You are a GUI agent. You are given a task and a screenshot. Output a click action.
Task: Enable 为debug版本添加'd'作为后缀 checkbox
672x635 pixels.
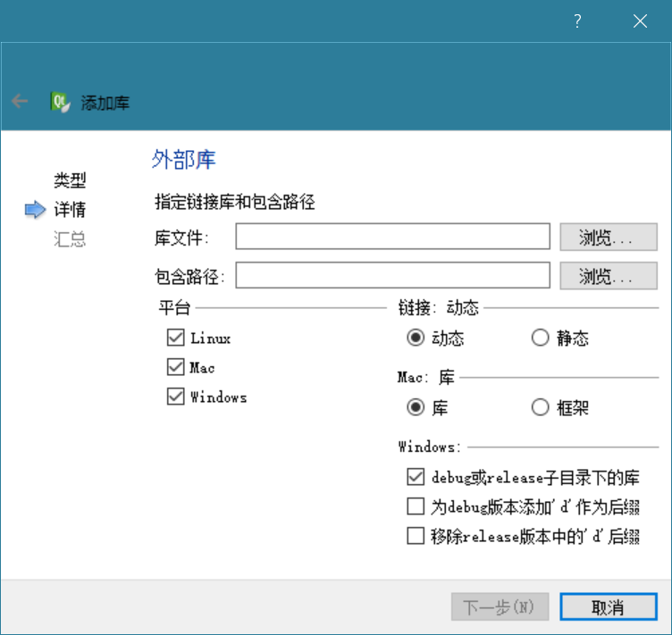pyautogui.click(x=415, y=507)
